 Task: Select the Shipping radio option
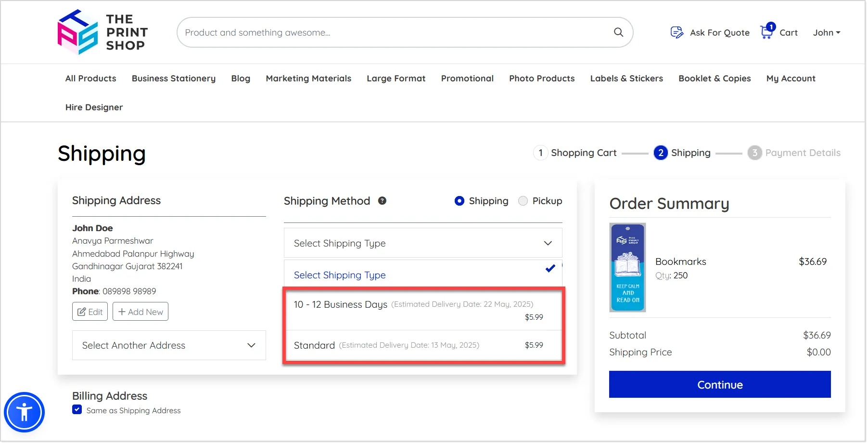(x=460, y=201)
